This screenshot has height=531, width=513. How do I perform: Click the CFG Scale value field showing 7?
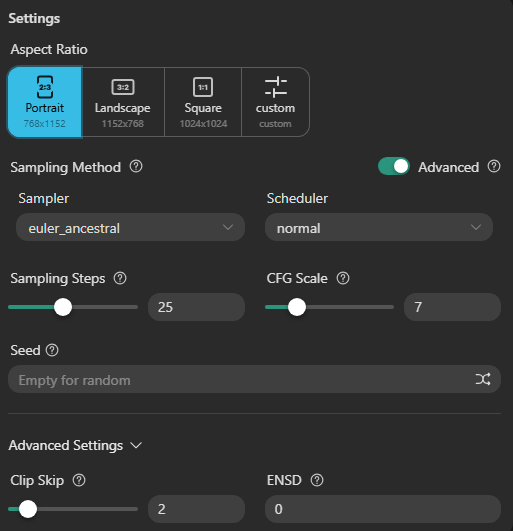pyautogui.click(x=452, y=307)
